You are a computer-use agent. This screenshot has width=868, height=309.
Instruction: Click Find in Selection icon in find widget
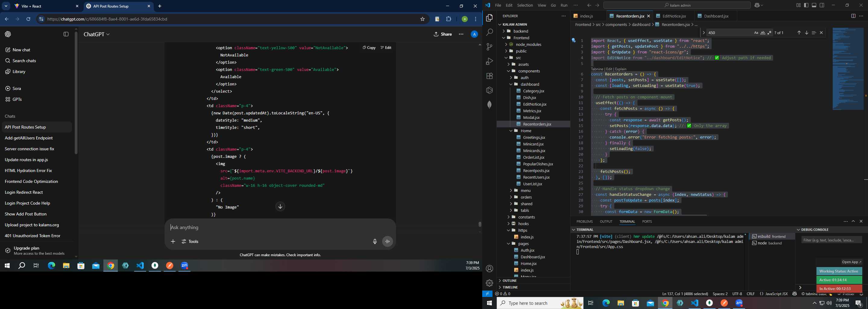pos(814,33)
